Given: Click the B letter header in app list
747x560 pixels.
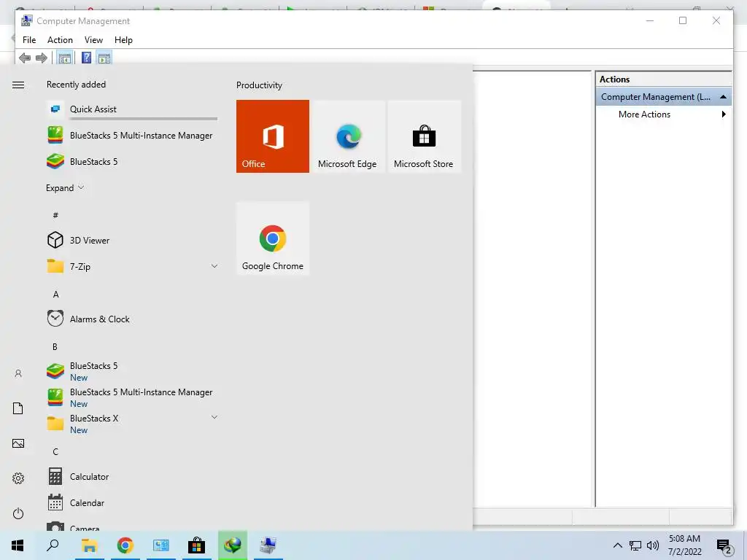Looking at the screenshot, I should coord(55,346).
